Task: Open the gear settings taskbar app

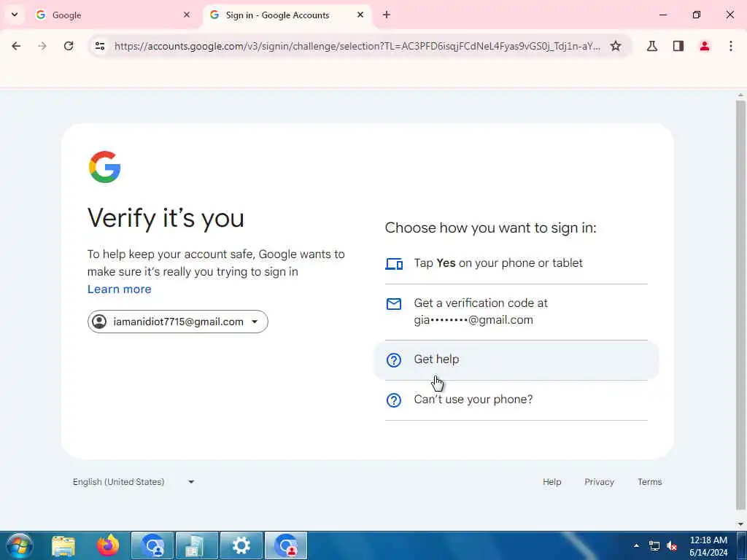Action: click(x=241, y=545)
